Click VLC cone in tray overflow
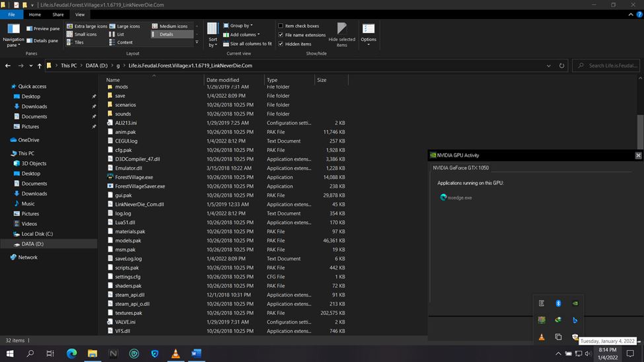 542,337
